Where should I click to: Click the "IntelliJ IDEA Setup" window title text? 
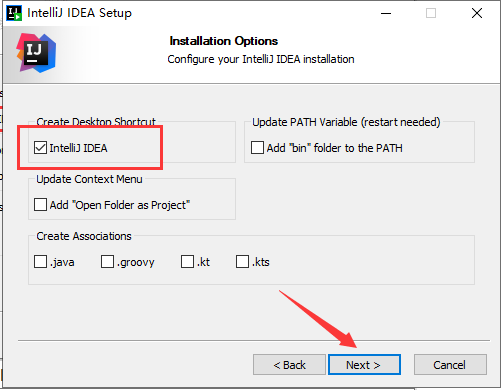(79, 13)
